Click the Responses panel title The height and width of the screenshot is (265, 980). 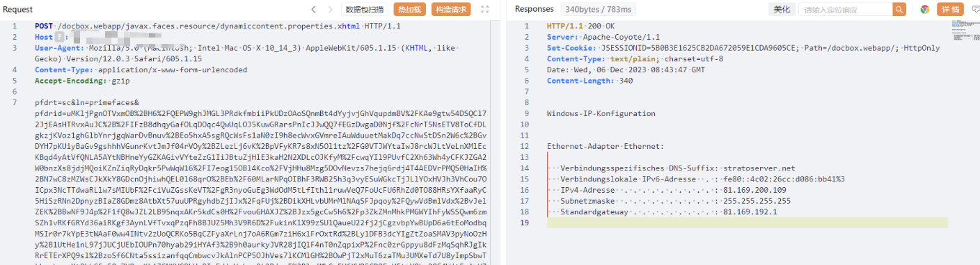tap(535, 10)
